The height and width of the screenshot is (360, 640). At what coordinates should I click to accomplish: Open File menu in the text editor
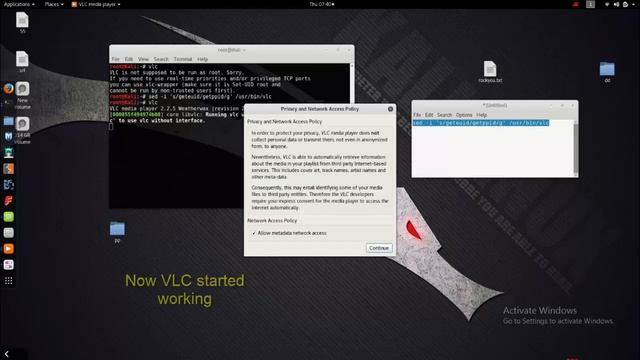pos(417,115)
